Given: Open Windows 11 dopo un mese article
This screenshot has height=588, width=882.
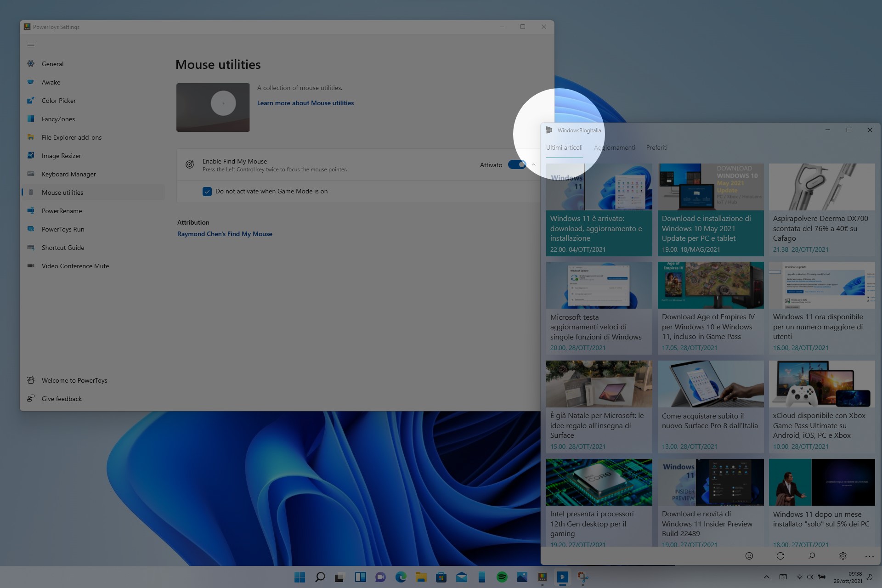Looking at the screenshot, I should tap(822, 503).
